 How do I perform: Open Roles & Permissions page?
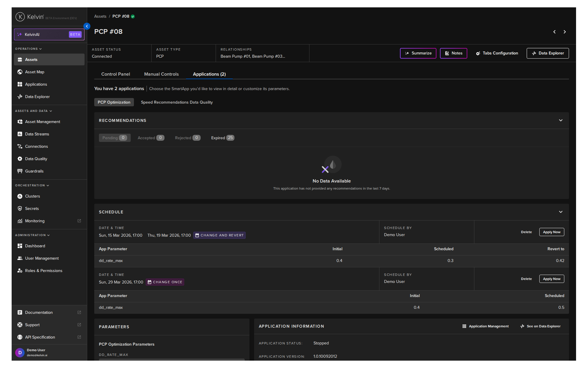pos(43,270)
